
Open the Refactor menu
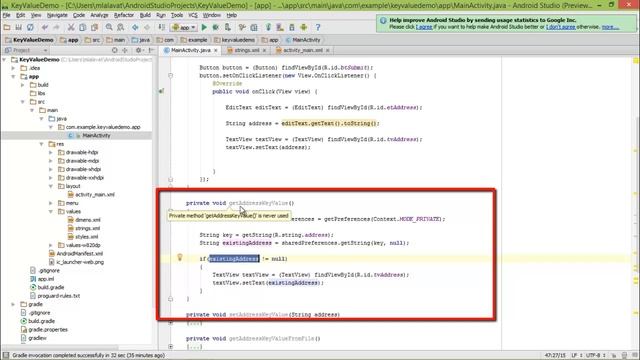click(x=124, y=15)
